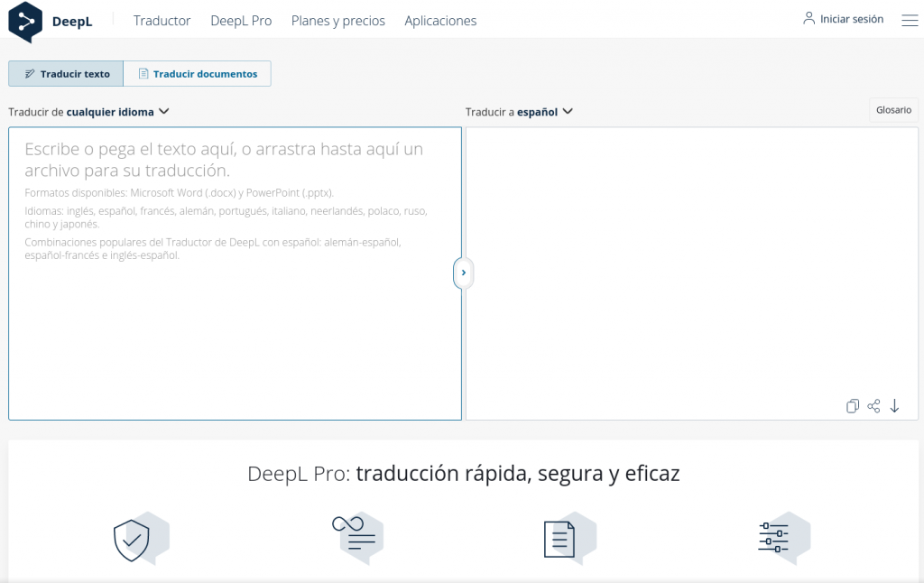Select the Traducir texto tab
The width and height of the screenshot is (924, 583).
pyautogui.click(x=66, y=74)
